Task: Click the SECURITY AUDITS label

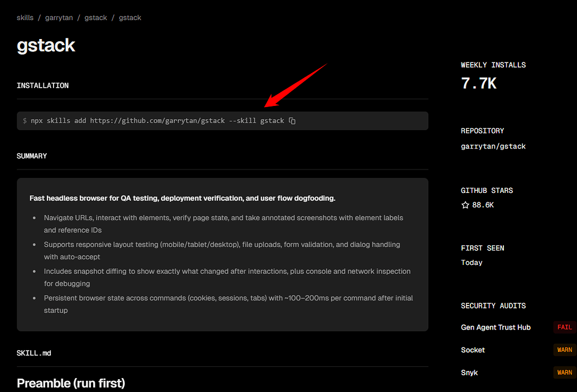Action: point(493,306)
